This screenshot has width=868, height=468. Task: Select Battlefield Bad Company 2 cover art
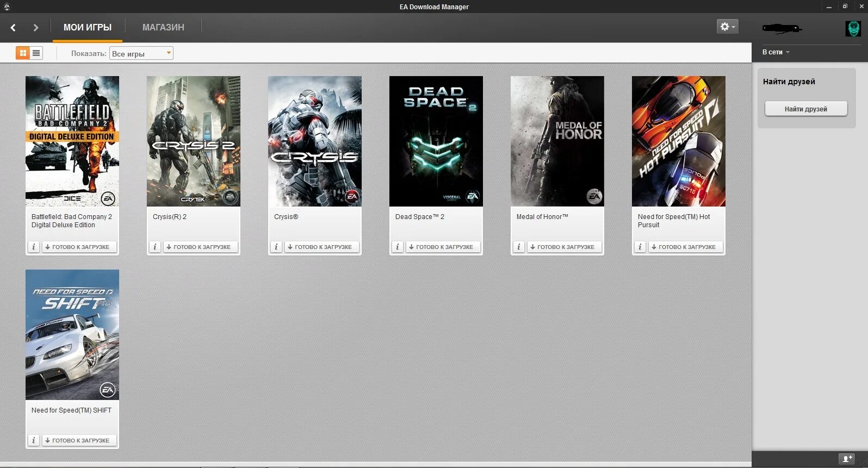(72, 141)
